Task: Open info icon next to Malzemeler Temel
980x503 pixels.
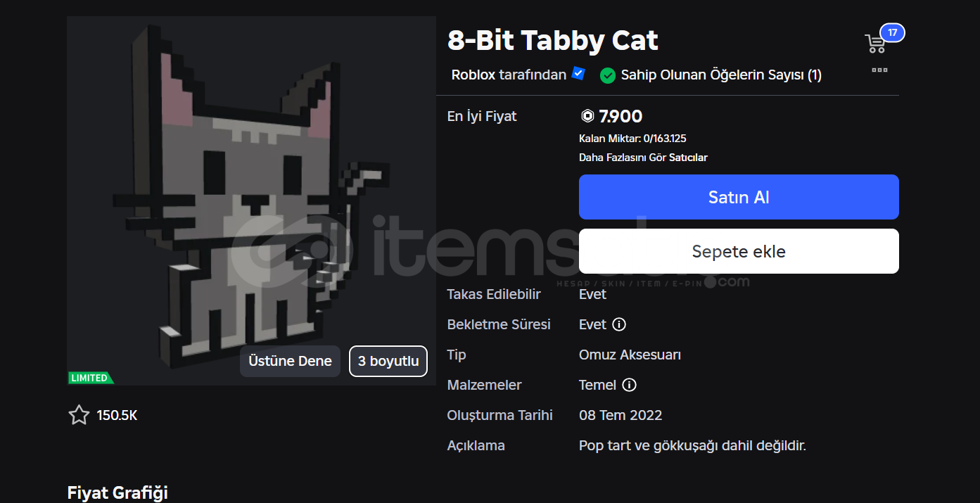Action: click(630, 385)
